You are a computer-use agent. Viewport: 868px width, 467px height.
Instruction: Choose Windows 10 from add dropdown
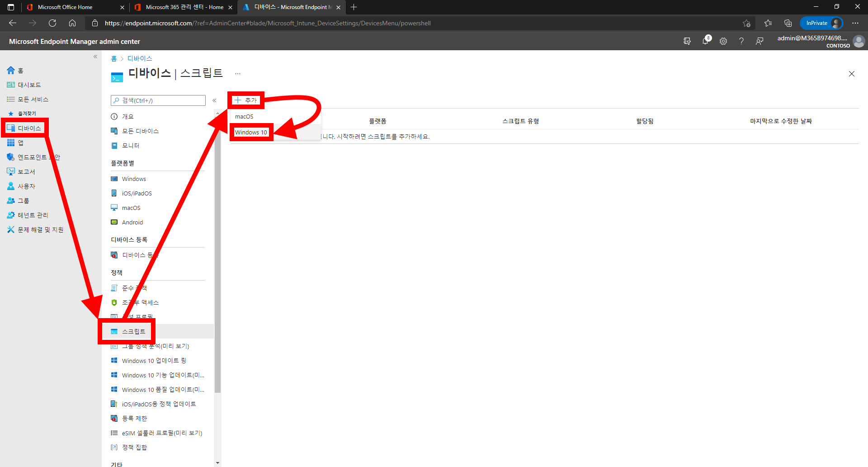[251, 132]
